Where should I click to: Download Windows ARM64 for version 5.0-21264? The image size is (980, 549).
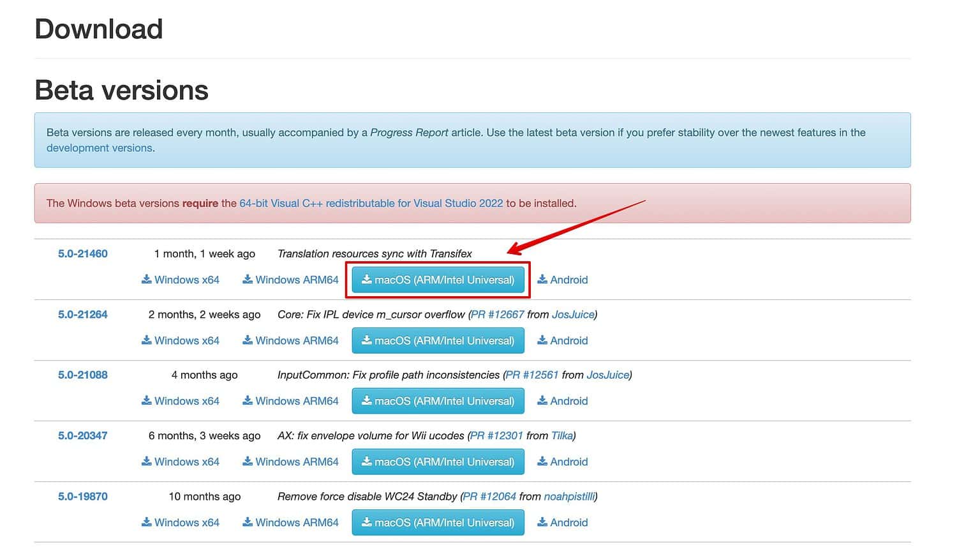pyautogui.click(x=291, y=340)
